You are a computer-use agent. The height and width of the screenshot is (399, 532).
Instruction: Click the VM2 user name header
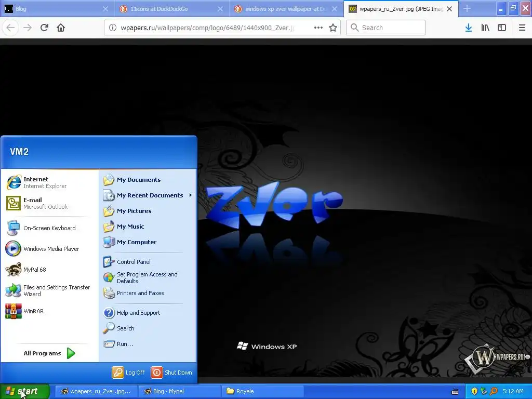point(19,152)
